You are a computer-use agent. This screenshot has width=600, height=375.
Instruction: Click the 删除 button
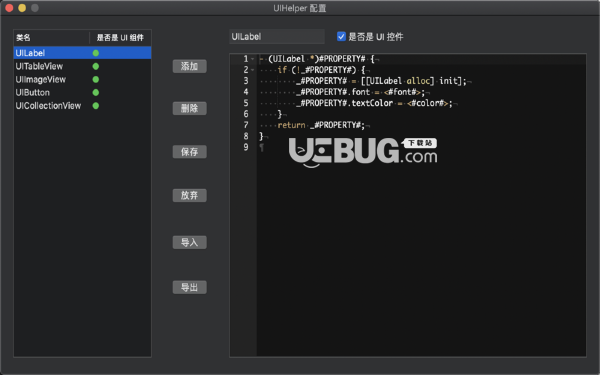[x=189, y=108]
